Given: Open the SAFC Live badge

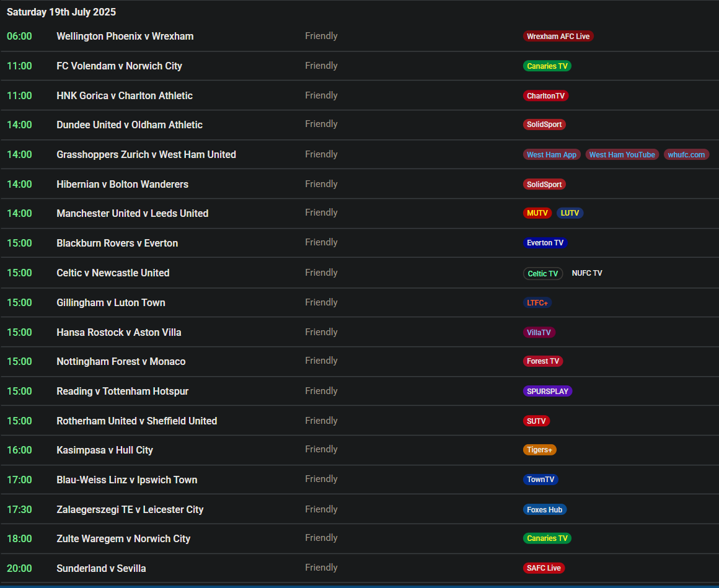Looking at the screenshot, I should (544, 568).
